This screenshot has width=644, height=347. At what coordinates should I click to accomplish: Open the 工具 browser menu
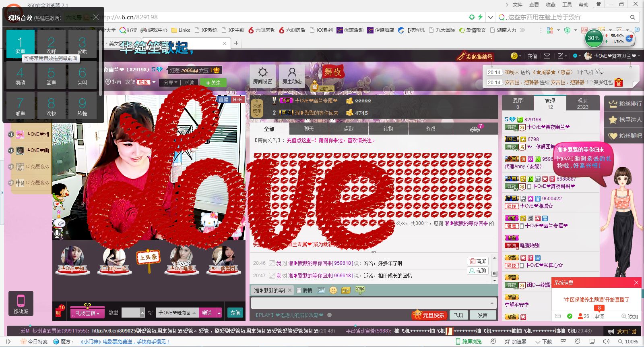click(567, 4)
